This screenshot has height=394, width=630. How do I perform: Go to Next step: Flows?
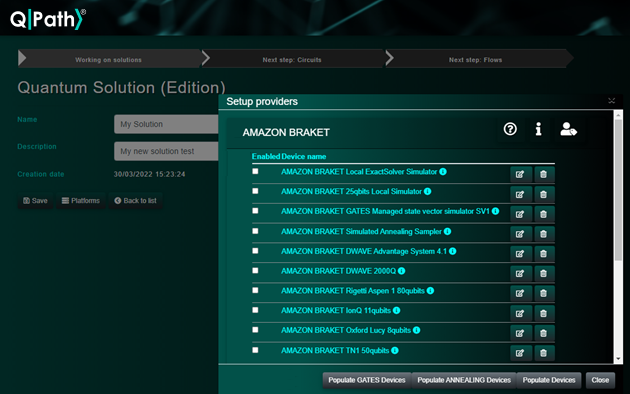coord(476,59)
